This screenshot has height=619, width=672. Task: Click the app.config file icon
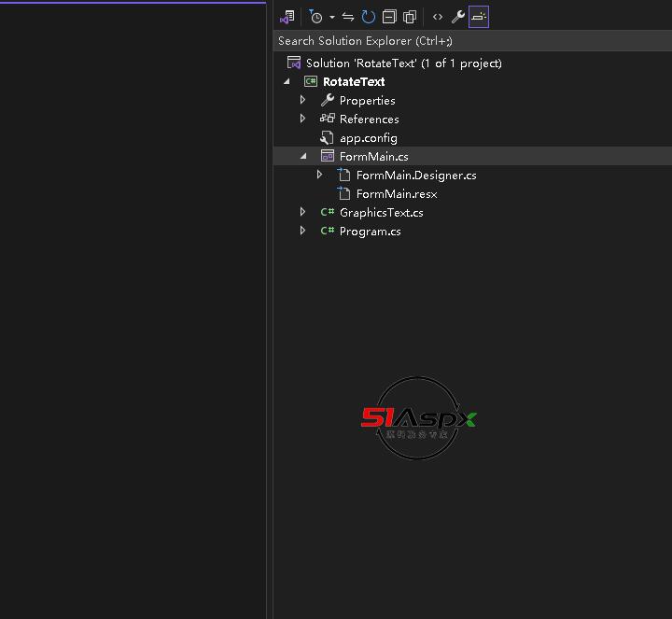point(327,137)
